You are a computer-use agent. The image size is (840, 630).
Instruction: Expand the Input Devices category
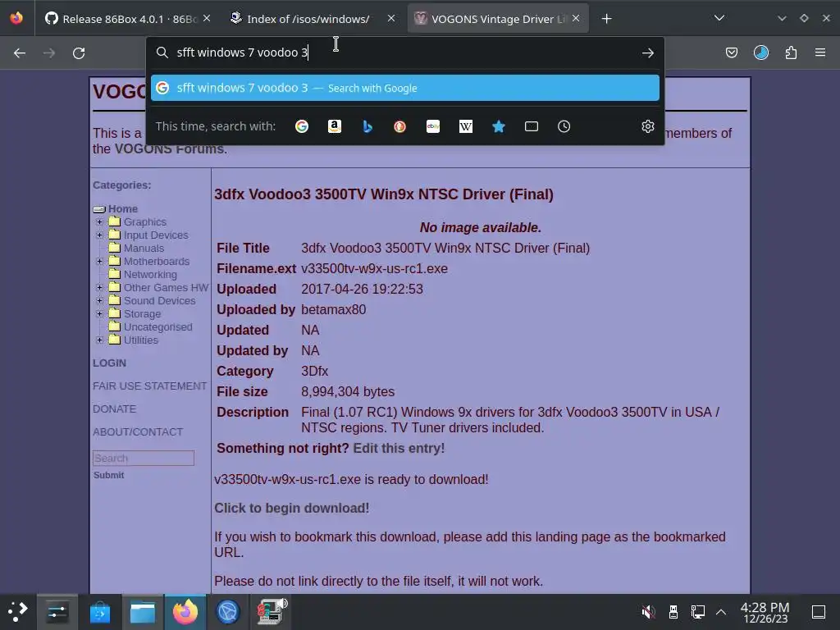(x=99, y=235)
